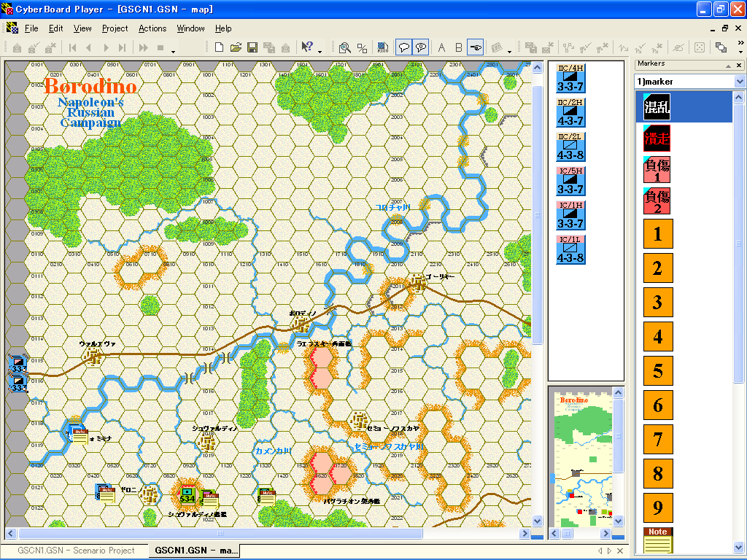Open the Window menu
The image size is (747, 560).
(190, 28)
